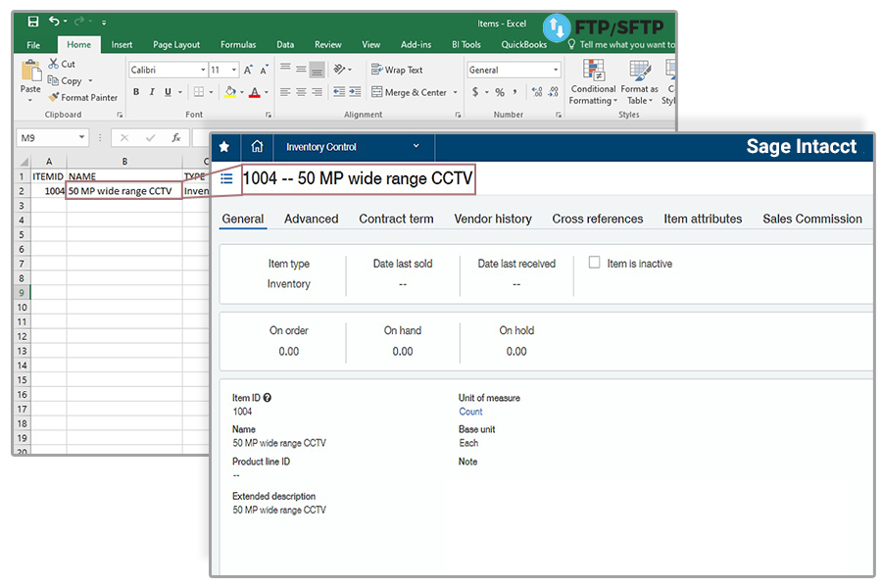Image resolution: width=882 pixels, height=588 pixels.
Task: Switch to the Vendor history tab
Action: point(492,219)
